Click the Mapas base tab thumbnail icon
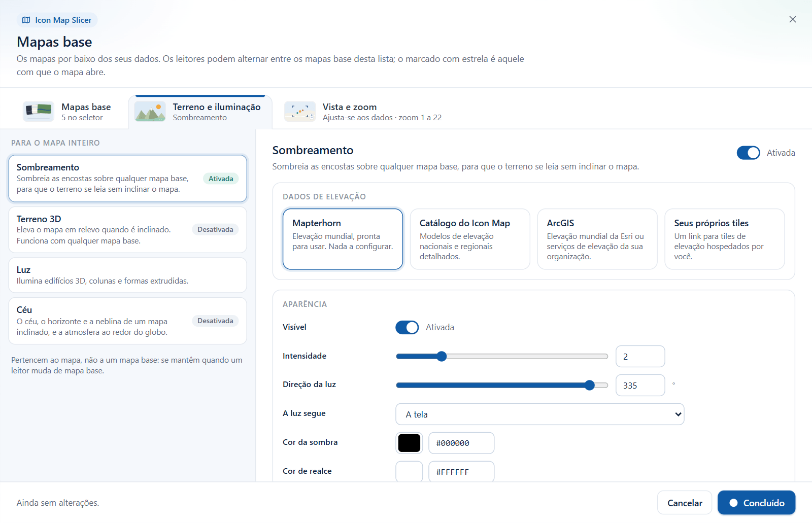 pos(39,112)
